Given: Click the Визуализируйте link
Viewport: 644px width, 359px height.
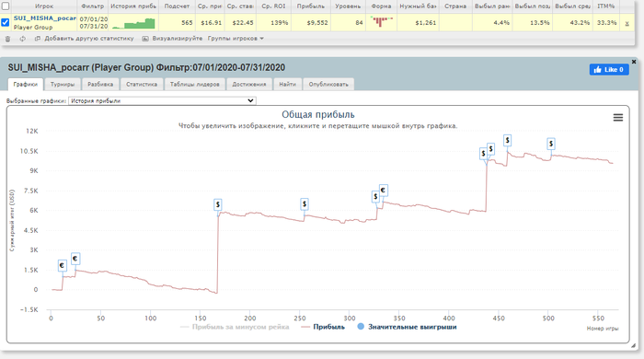Looking at the screenshot, I should pyautogui.click(x=178, y=38).
